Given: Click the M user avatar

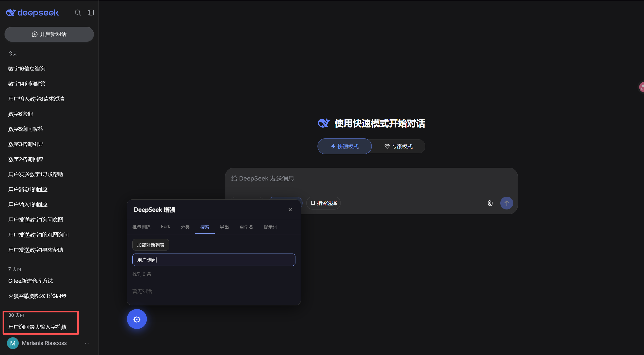Looking at the screenshot, I should [x=13, y=343].
